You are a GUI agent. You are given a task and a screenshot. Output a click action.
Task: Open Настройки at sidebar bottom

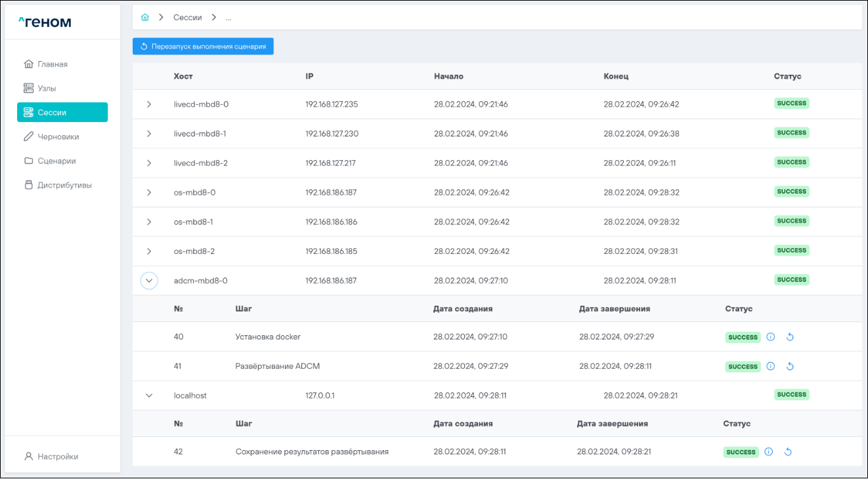click(57, 457)
